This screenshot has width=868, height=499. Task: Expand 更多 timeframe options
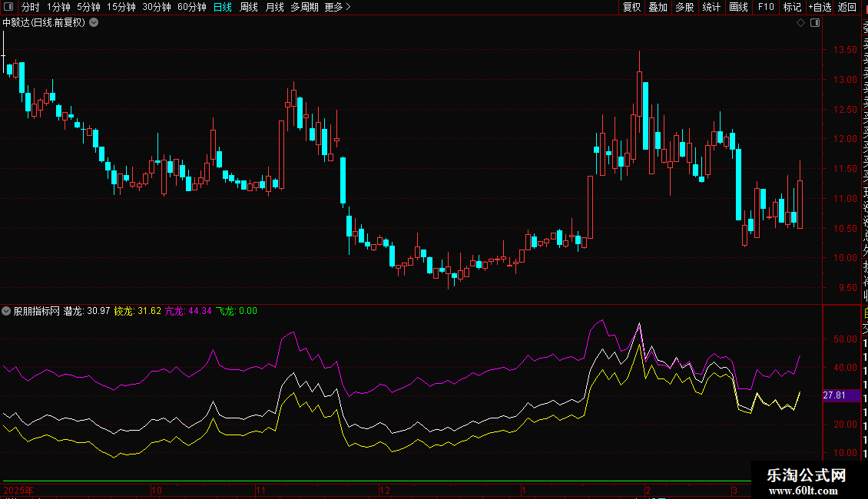pyautogui.click(x=337, y=7)
